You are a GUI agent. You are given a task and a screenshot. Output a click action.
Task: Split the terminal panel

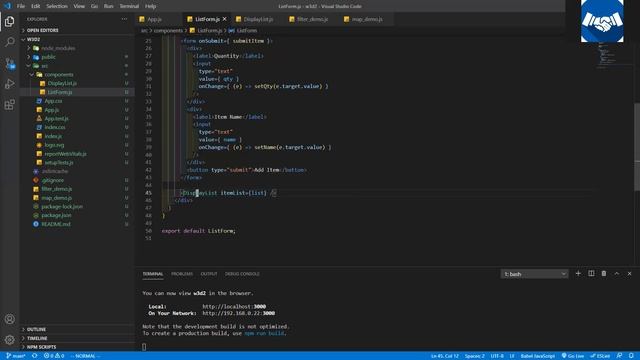pyautogui.click(x=591, y=273)
